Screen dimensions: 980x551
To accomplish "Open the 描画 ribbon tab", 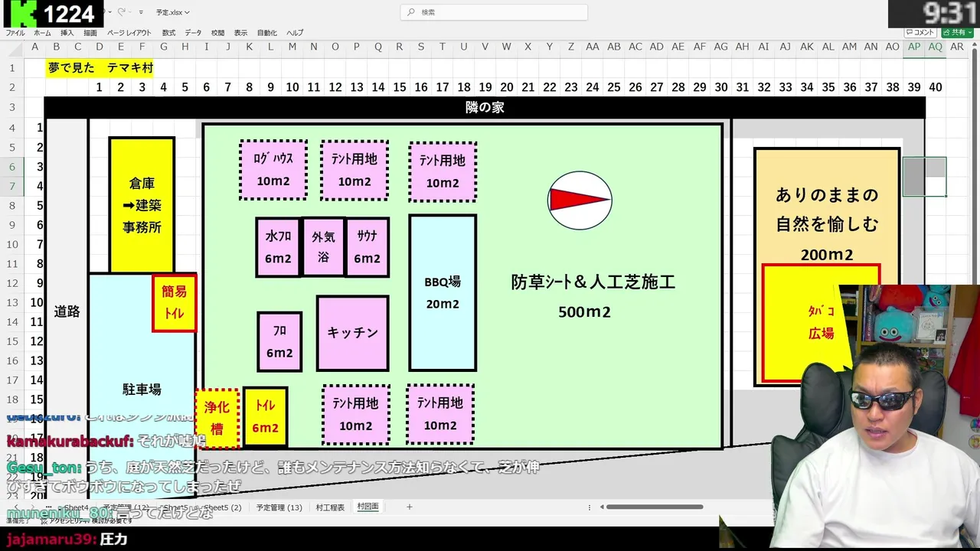I will point(90,33).
